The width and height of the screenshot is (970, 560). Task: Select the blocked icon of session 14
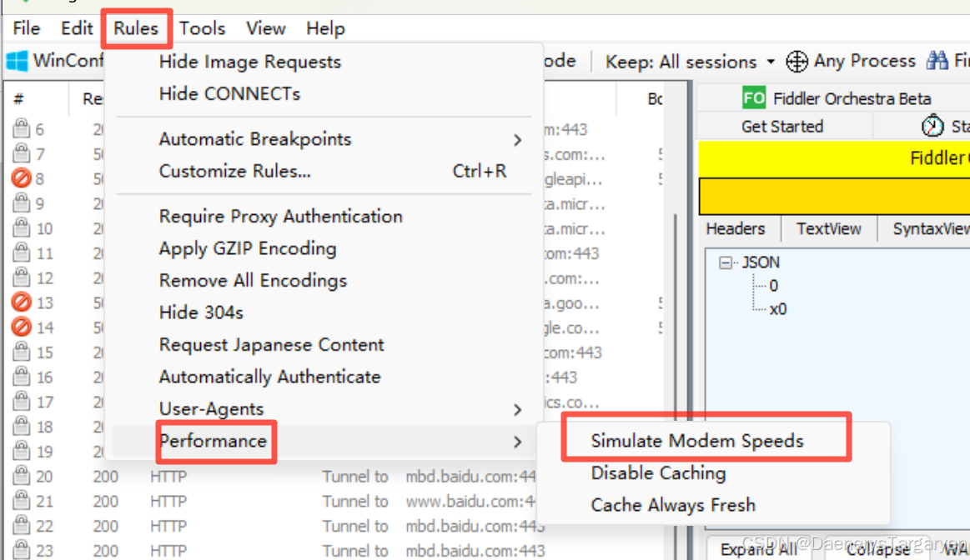click(21, 327)
